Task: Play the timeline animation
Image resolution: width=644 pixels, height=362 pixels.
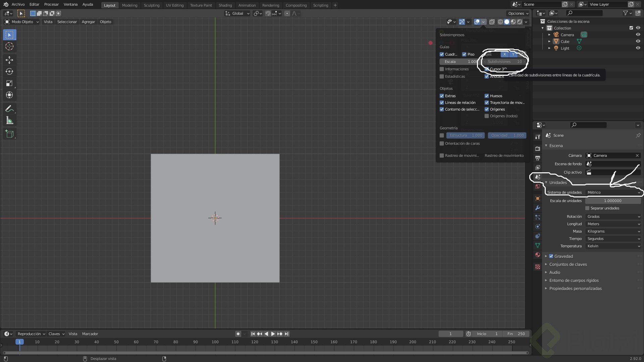Action: click(273, 334)
